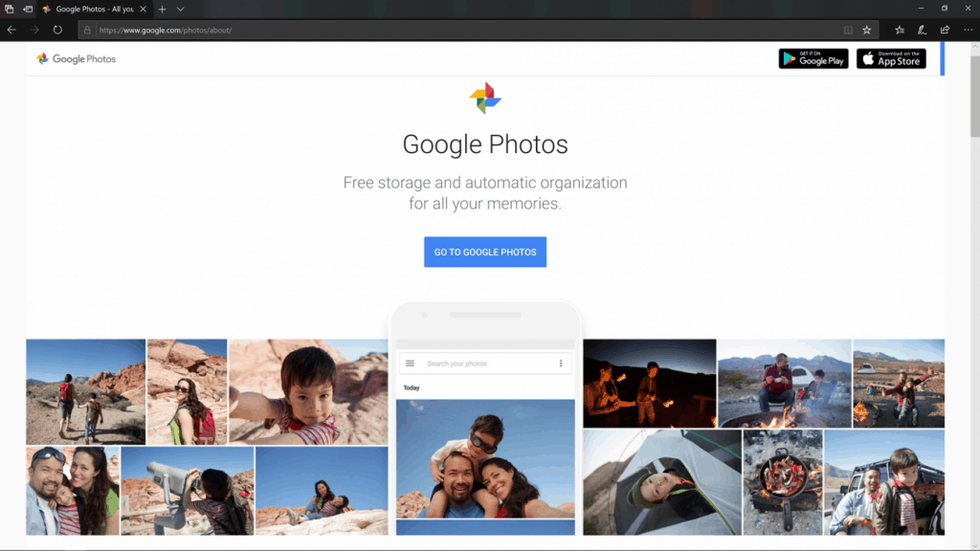Image resolution: width=980 pixels, height=551 pixels.
Task: Click the Get it on Google Play badge
Action: tap(813, 58)
